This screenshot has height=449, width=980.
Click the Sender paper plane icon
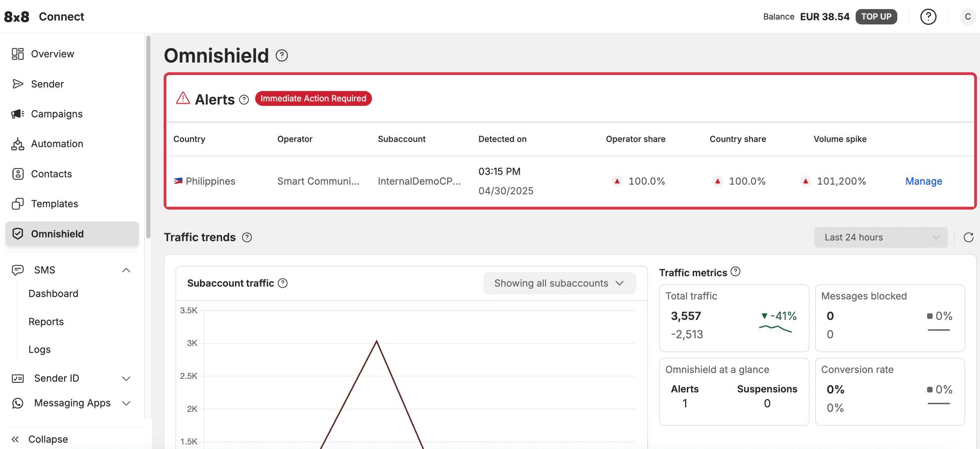pos(18,84)
